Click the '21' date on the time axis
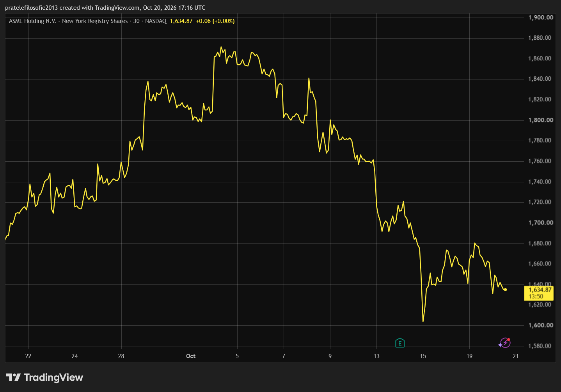This screenshot has height=392, width=561. coord(516,356)
